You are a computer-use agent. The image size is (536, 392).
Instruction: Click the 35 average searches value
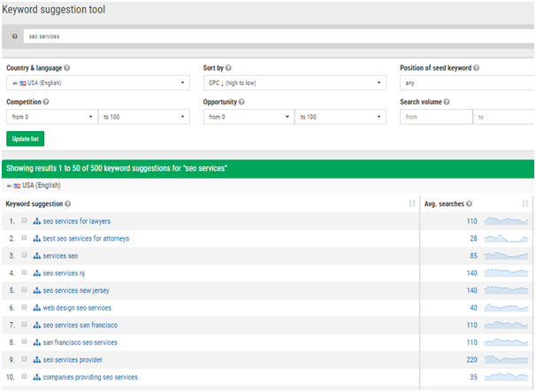[473, 377]
